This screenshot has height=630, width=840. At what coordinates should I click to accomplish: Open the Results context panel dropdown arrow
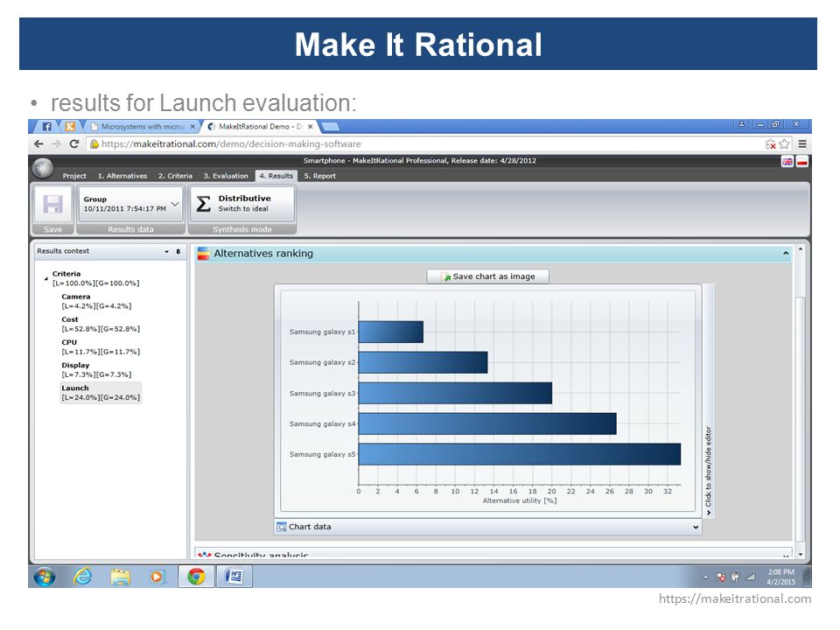coord(166,251)
